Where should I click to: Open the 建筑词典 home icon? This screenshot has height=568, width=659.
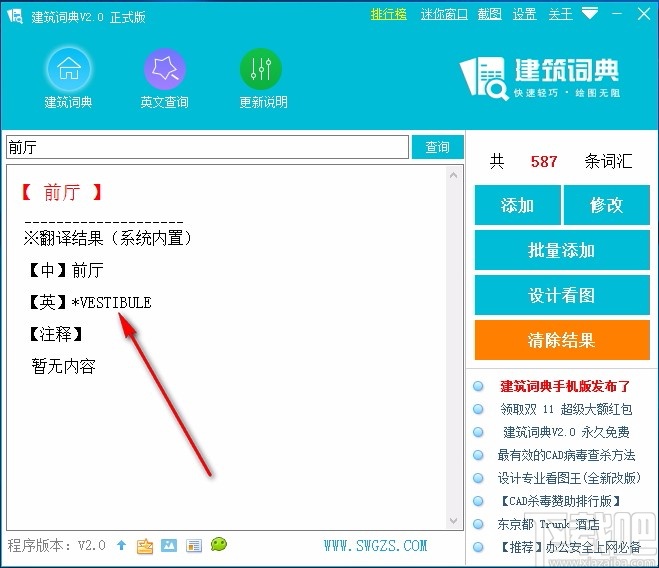69,69
